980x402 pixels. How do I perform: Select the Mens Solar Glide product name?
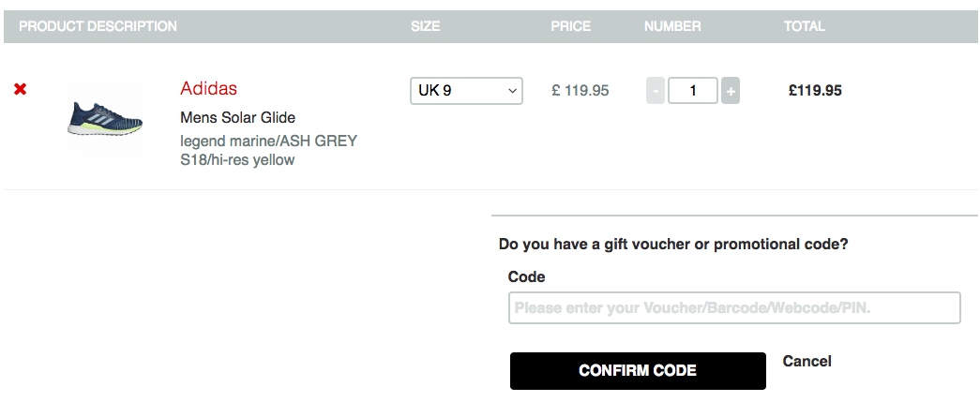(237, 117)
